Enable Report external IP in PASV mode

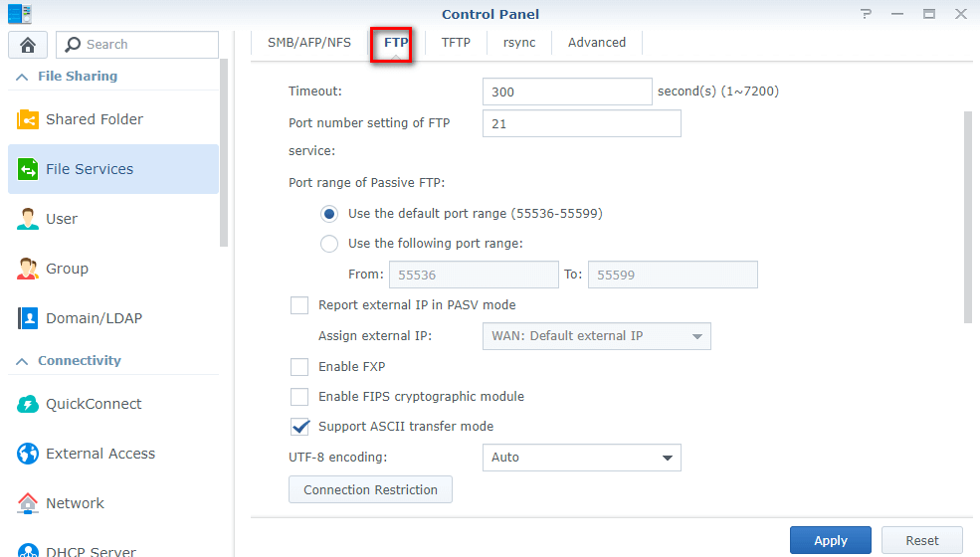[299, 305]
